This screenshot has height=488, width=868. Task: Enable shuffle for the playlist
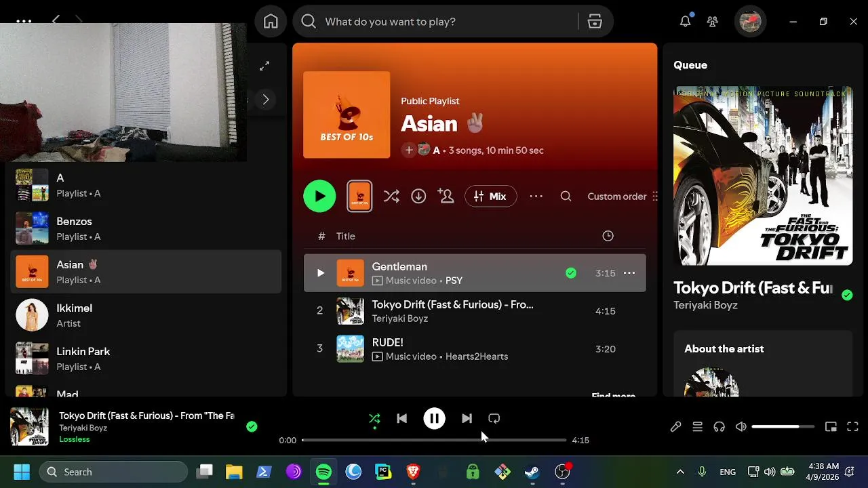click(391, 197)
